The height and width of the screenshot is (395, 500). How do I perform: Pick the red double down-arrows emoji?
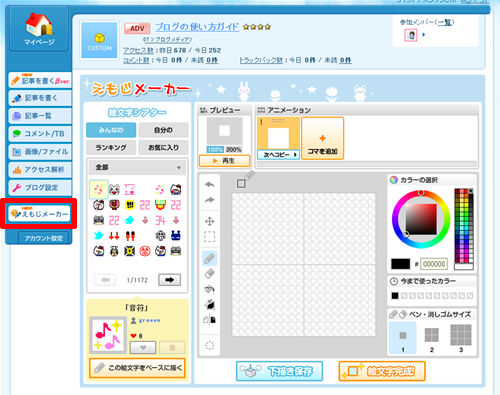[x=114, y=236]
